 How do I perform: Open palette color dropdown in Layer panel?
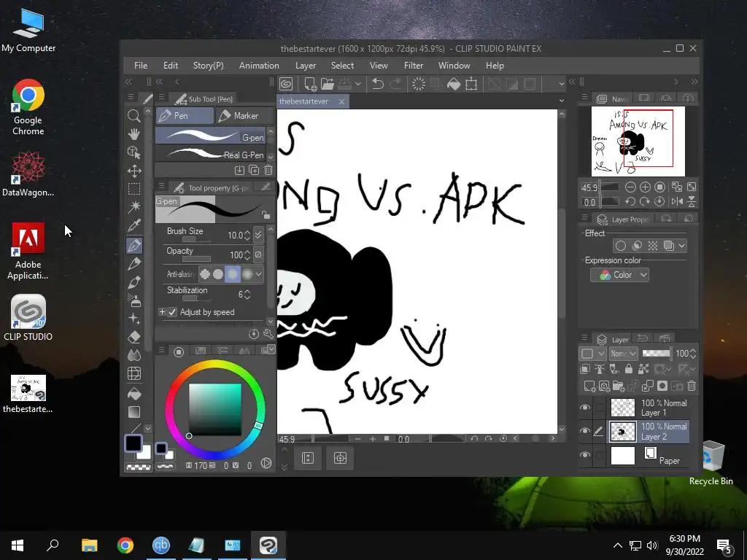click(x=592, y=354)
